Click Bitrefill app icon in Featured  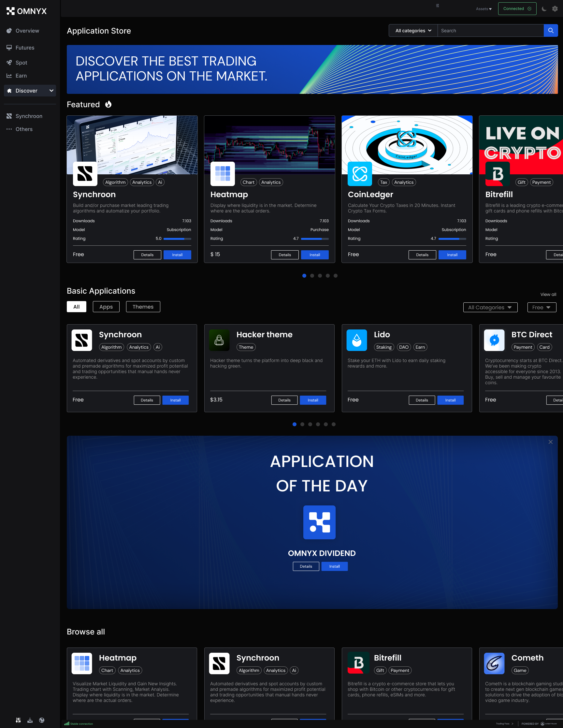pos(498,174)
